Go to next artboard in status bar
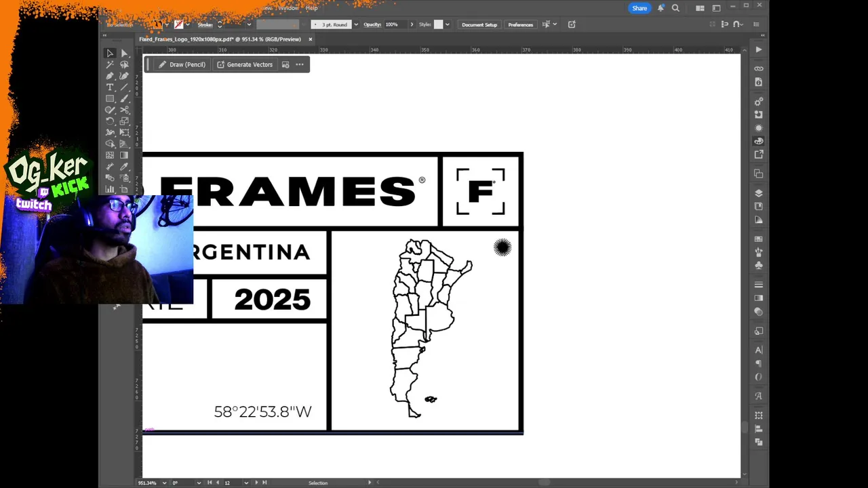Viewport: 868px width, 488px height. (256, 483)
